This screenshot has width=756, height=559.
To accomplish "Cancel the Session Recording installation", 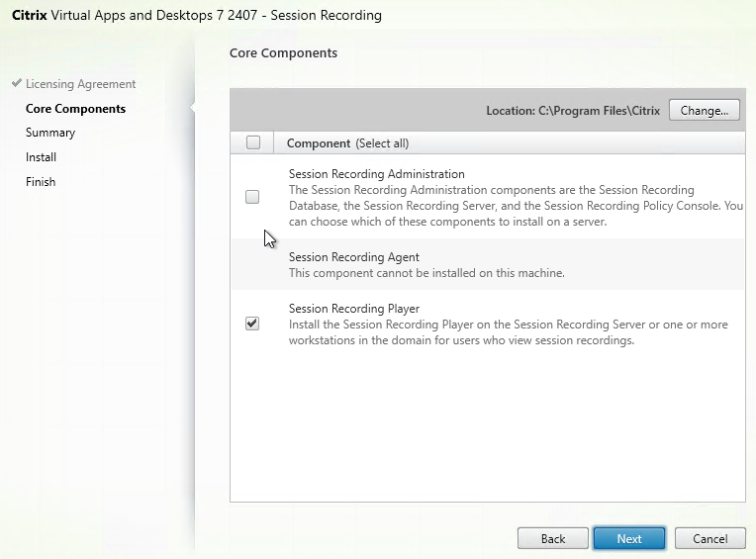I will [709, 538].
